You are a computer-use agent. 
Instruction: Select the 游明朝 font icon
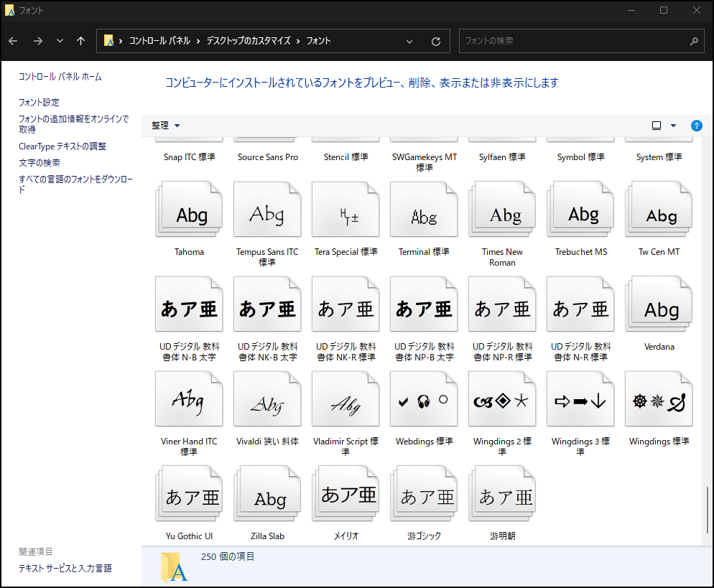[x=502, y=494]
